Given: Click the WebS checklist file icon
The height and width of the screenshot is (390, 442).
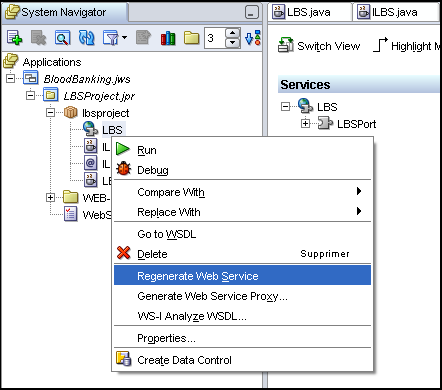Looking at the screenshot, I should (x=70, y=214).
